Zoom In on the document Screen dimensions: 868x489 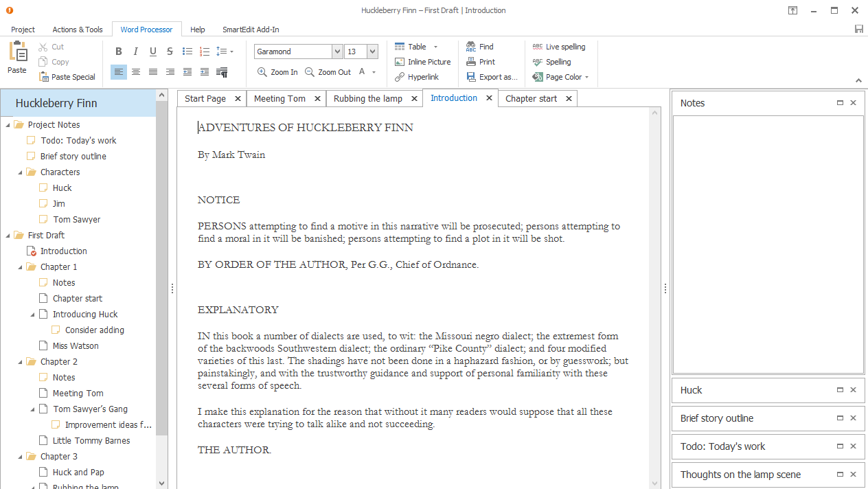[277, 71]
